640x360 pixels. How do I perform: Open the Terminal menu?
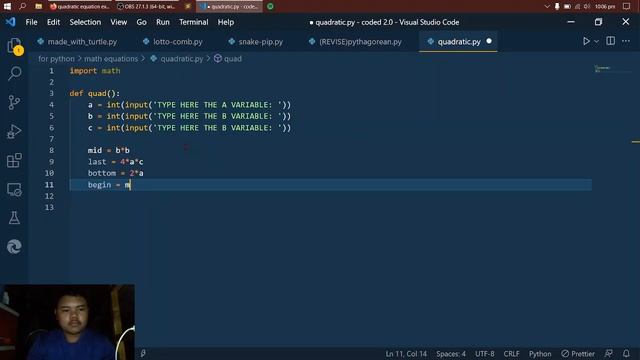pyautogui.click(x=193, y=22)
